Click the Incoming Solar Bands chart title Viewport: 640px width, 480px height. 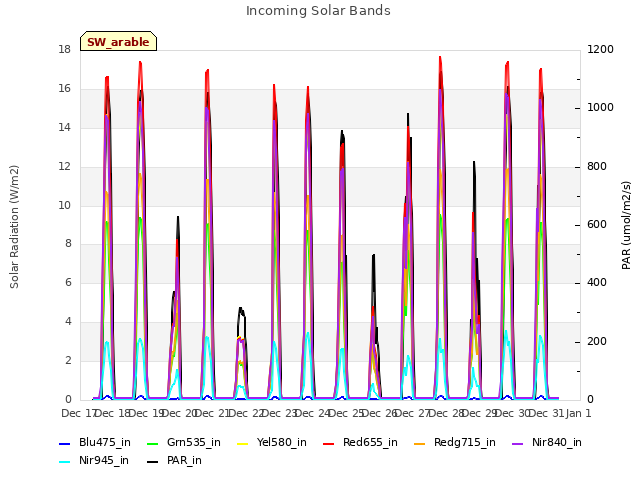(318, 11)
